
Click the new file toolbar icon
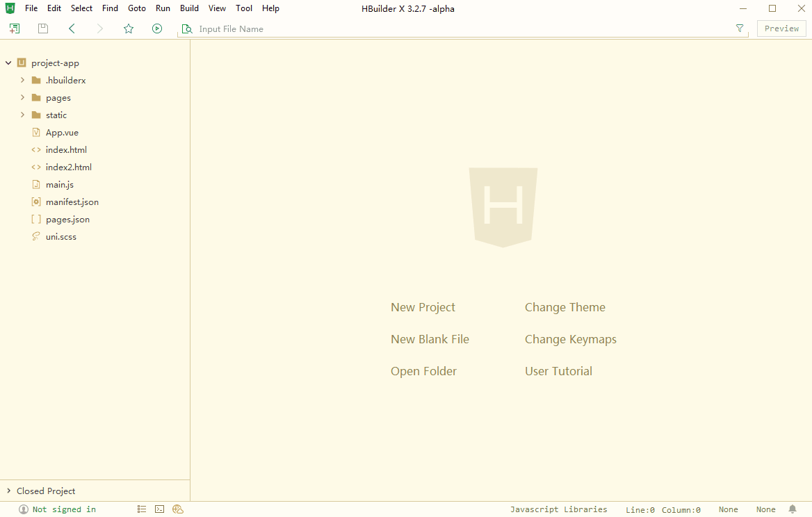click(15, 28)
